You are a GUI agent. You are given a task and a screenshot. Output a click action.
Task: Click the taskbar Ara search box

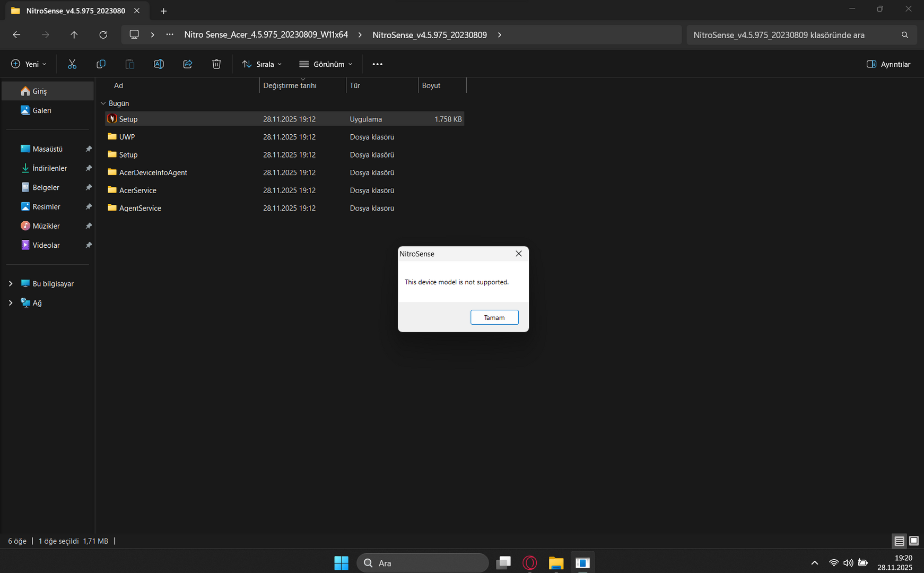pos(423,563)
